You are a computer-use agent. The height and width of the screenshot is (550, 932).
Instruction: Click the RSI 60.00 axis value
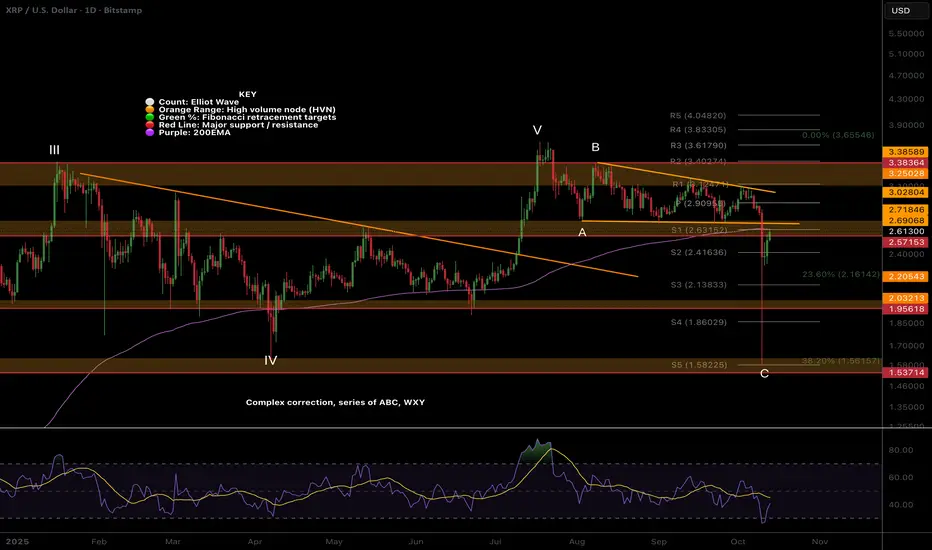[900, 477]
